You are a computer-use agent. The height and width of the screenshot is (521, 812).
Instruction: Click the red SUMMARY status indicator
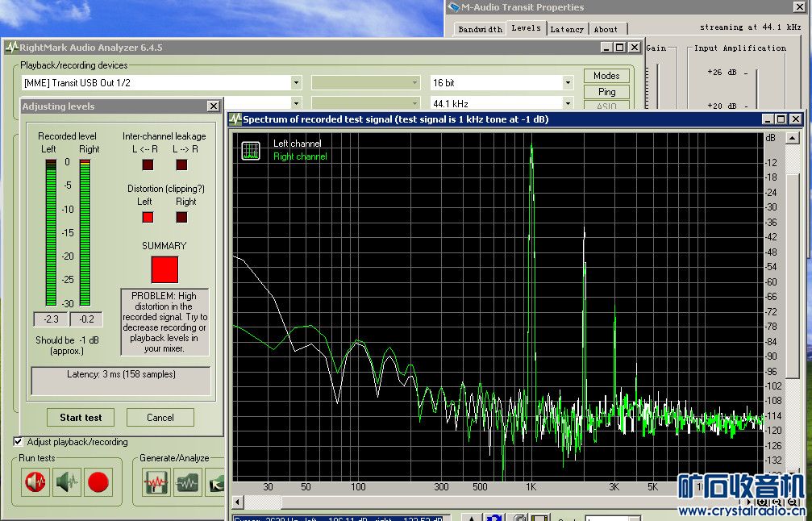pos(164,269)
